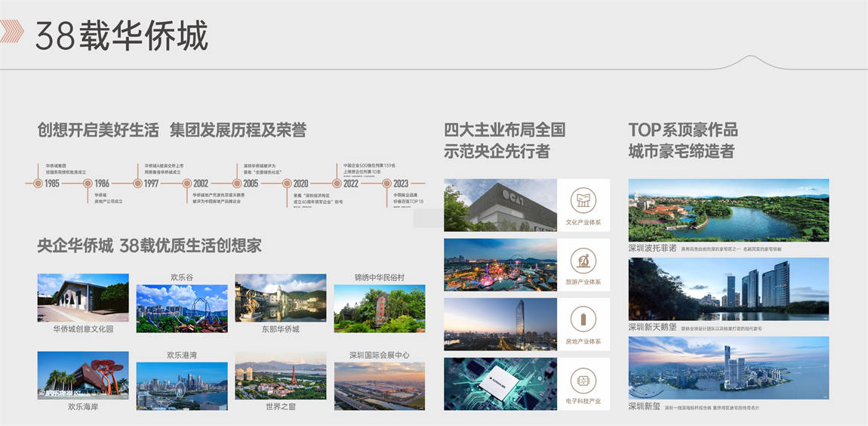The height and width of the screenshot is (426, 868).
Task: Click the 东部华侨城 caption
Action: pyautogui.click(x=281, y=329)
